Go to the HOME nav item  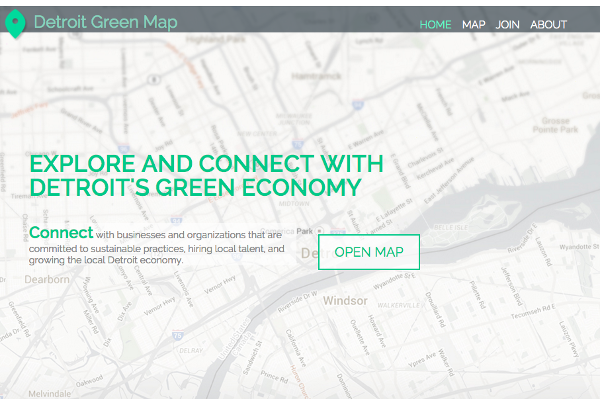[x=435, y=24]
